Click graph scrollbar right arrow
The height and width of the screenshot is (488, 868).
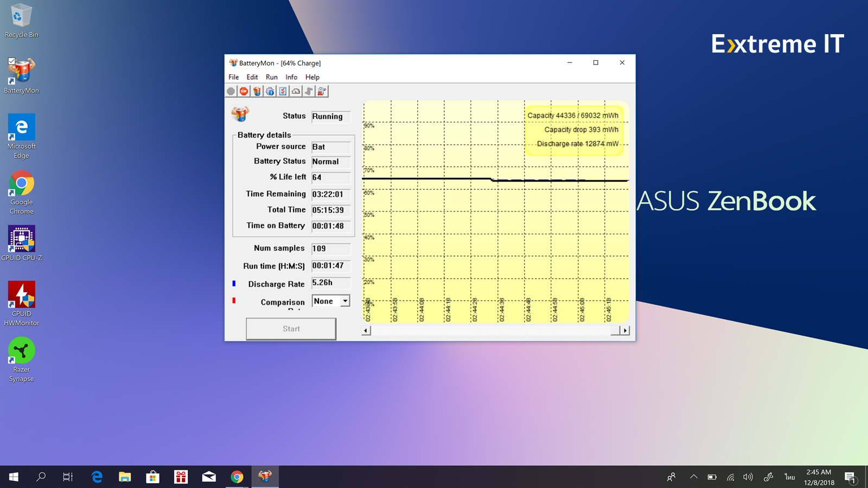click(x=625, y=330)
